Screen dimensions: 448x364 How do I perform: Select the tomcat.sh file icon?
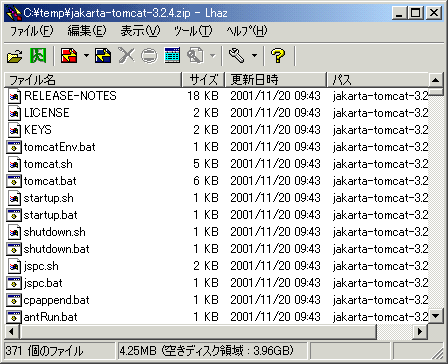pyautogui.click(x=14, y=164)
